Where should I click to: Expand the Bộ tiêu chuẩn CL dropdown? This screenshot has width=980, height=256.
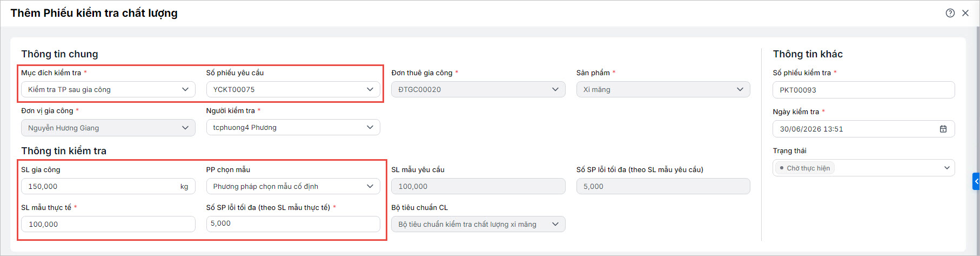point(478,224)
